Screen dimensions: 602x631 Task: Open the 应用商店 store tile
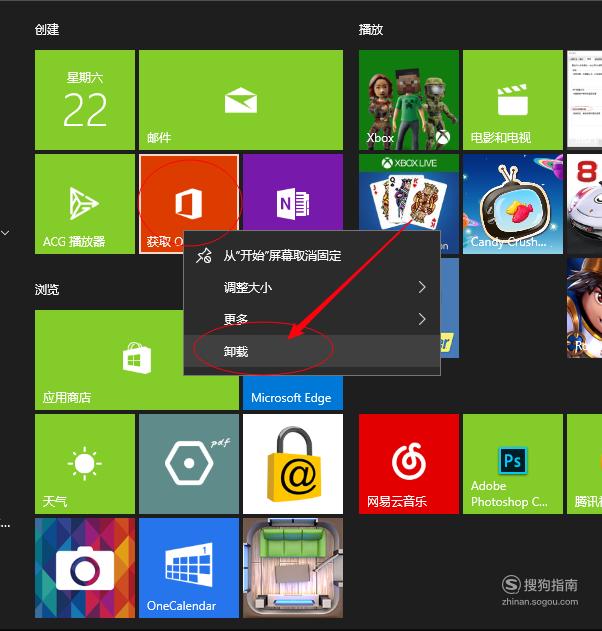109,360
